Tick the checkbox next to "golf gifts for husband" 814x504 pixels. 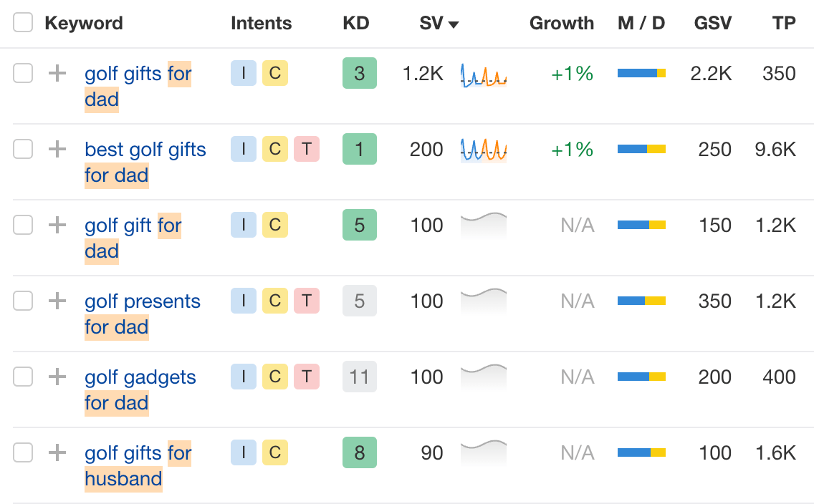coord(22,452)
